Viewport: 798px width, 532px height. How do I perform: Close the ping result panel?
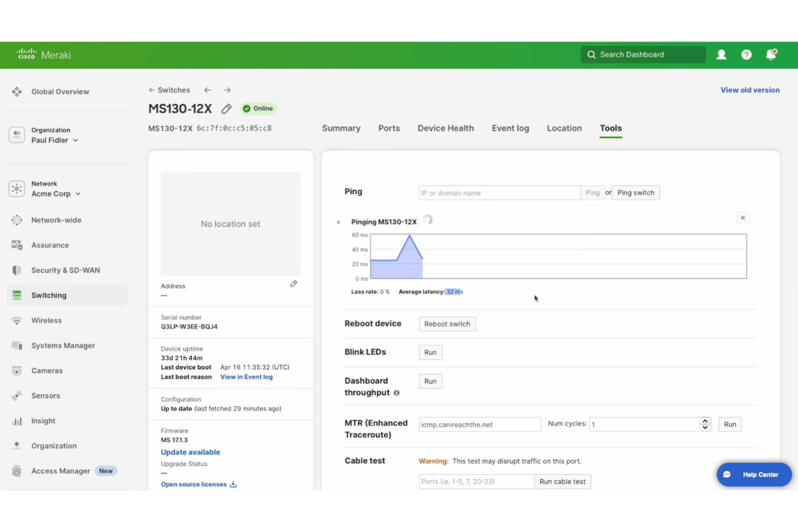click(x=742, y=218)
